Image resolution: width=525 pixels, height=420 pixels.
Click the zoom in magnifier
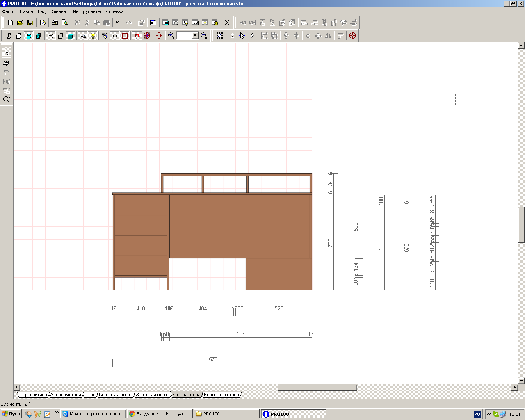point(171,36)
